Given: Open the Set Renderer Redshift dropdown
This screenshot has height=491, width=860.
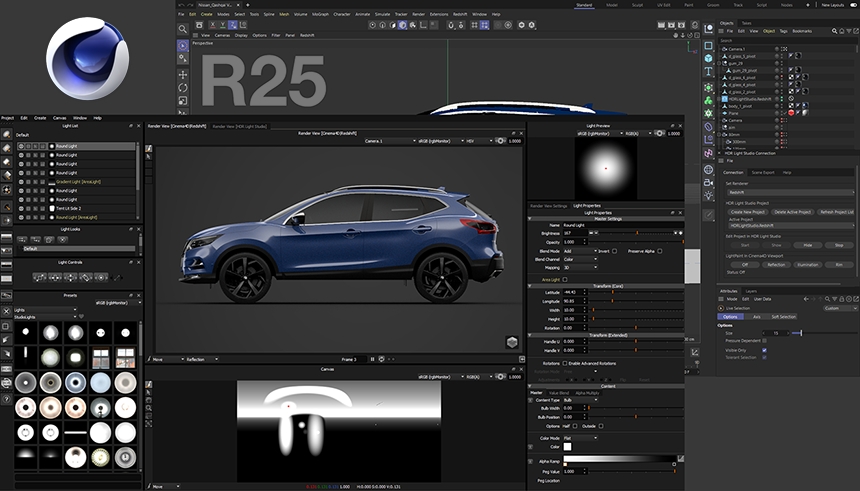Looking at the screenshot, I should point(790,193).
